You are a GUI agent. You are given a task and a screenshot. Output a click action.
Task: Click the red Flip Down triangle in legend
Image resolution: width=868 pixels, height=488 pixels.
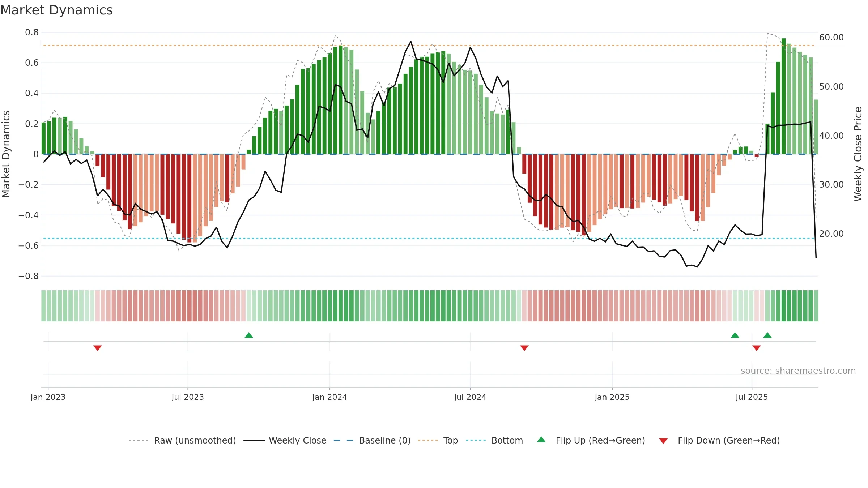click(663, 441)
